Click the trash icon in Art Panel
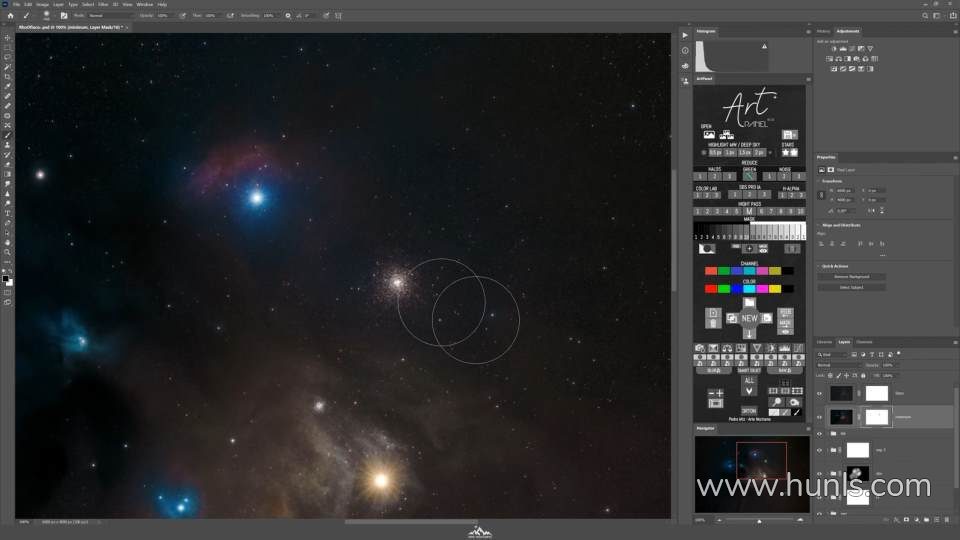 point(713,324)
